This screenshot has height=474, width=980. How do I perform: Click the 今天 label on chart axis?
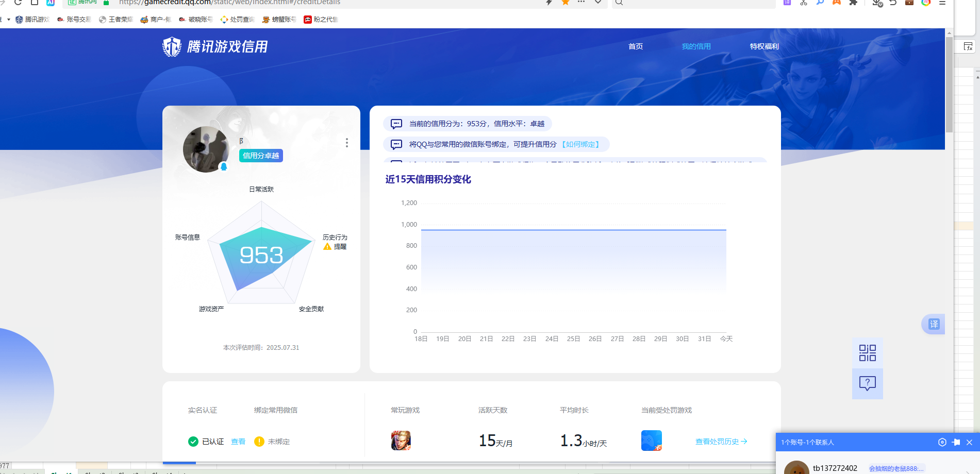[726, 339]
